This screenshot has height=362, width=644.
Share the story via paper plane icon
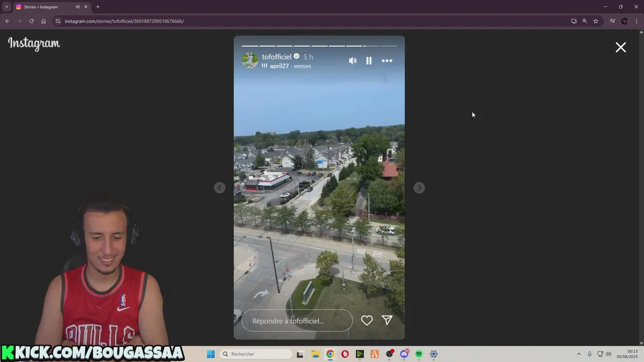(x=387, y=320)
